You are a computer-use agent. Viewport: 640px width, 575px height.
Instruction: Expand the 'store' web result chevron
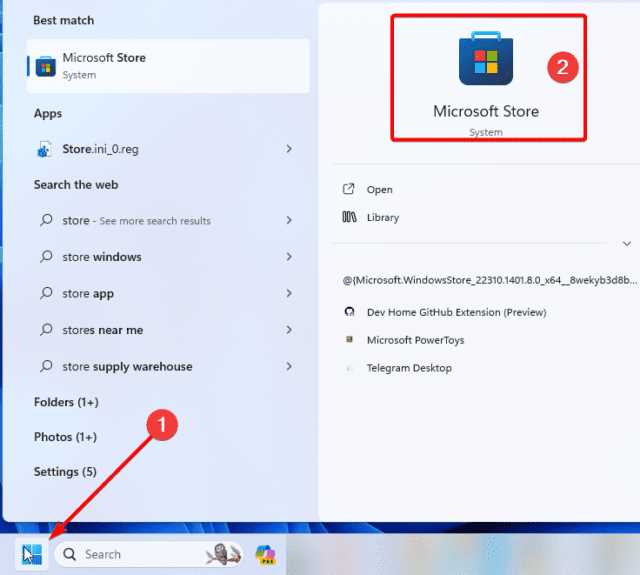pos(289,220)
